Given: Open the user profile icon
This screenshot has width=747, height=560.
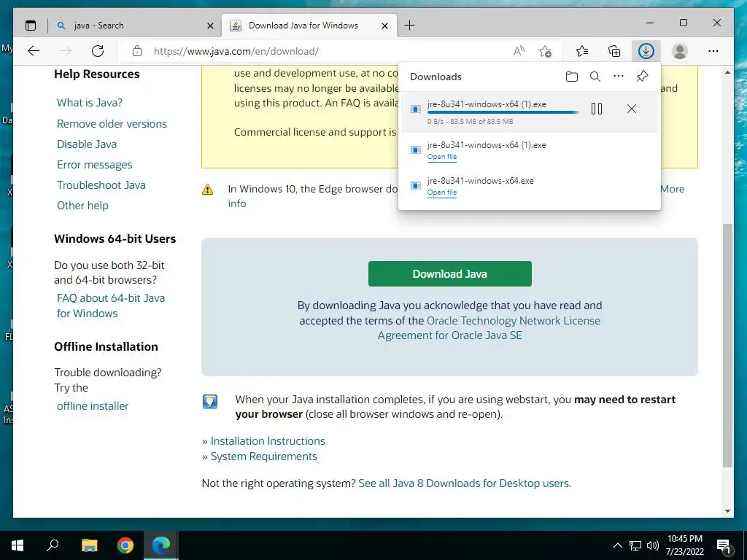Looking at the screenshot, I should pos(680,51).
